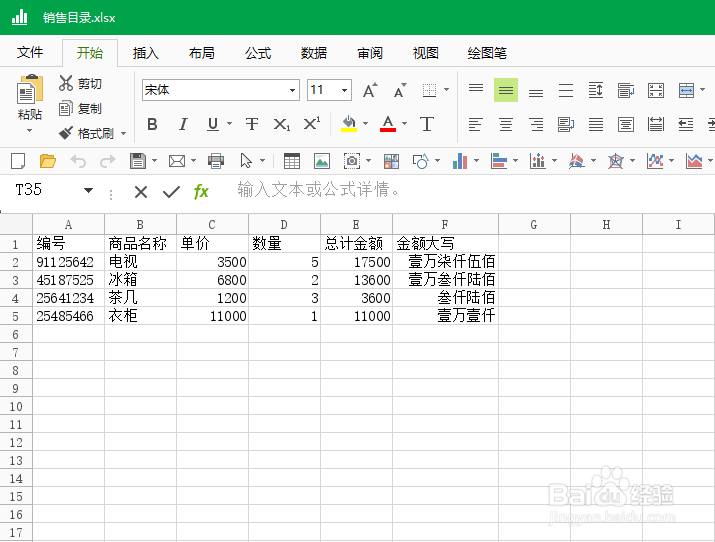Screen dimensions: 715x542
Task: Apply the yellow fill color swatch
Action: [349, 124]
